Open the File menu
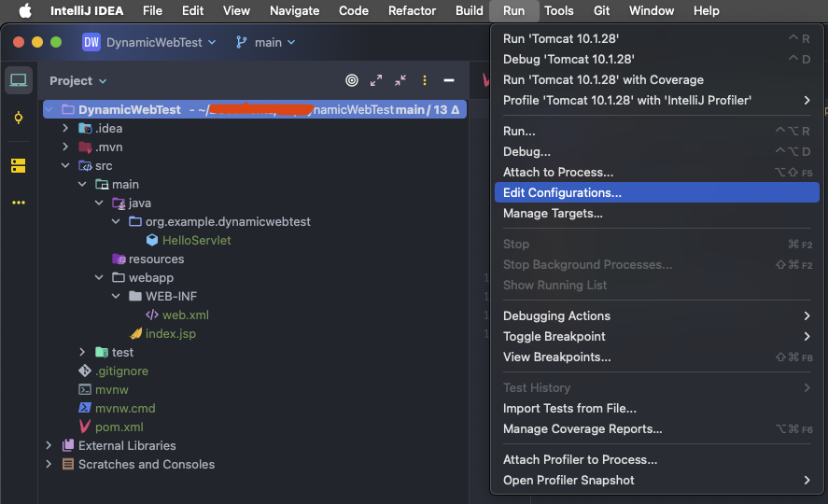 point(152,10)
